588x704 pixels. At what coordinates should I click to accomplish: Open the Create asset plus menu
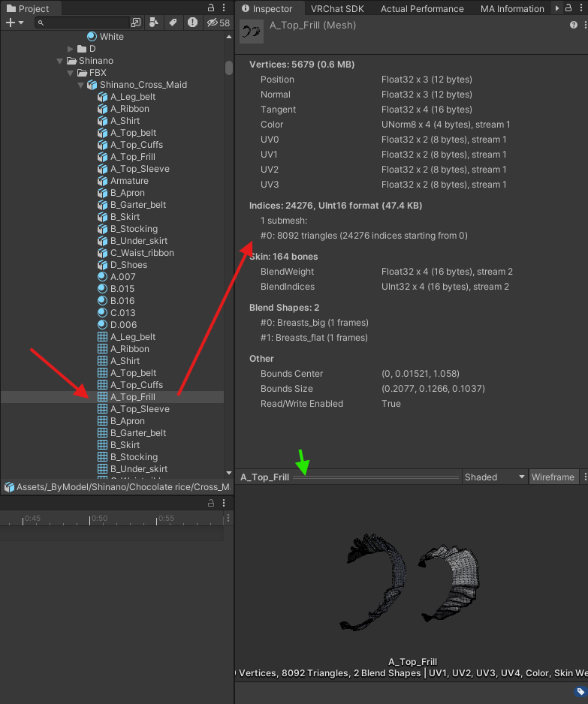[x=14, y=23]
